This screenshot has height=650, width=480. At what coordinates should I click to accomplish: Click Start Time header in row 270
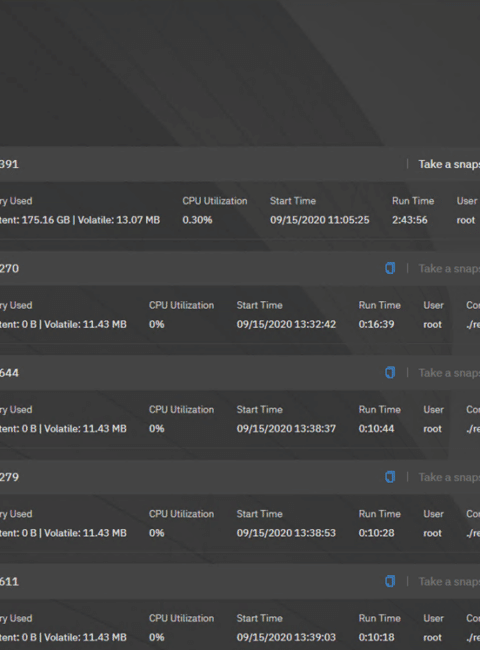[259, 305]
